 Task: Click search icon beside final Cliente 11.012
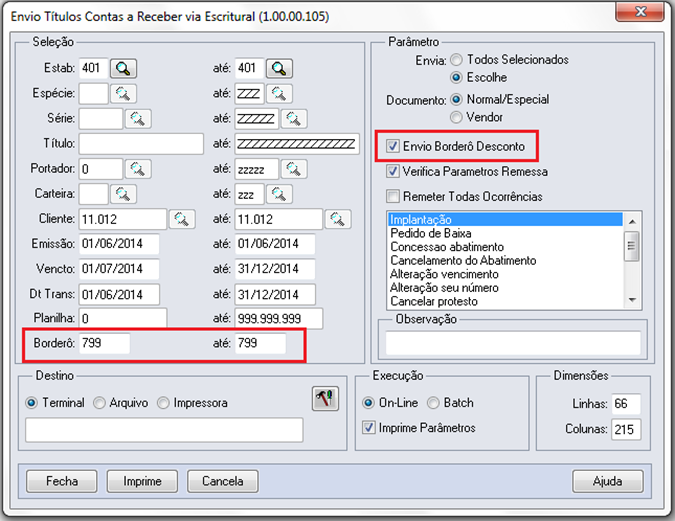[x=338, y=219]
